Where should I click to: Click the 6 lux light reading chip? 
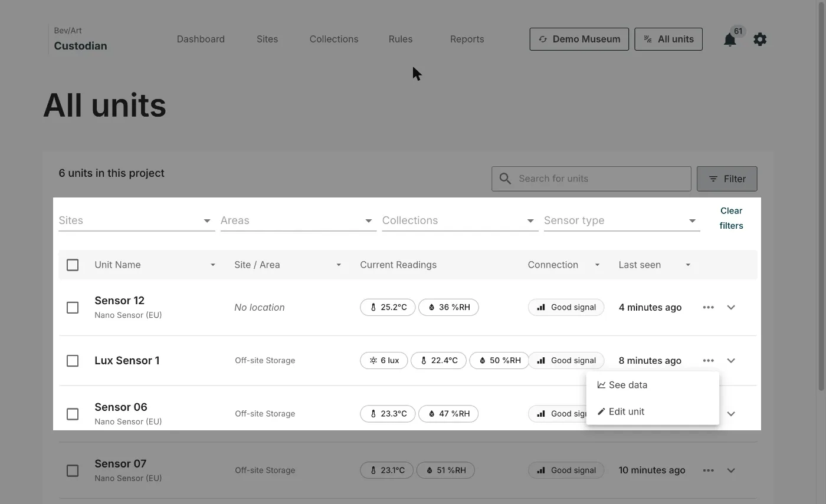pos(383,360)
